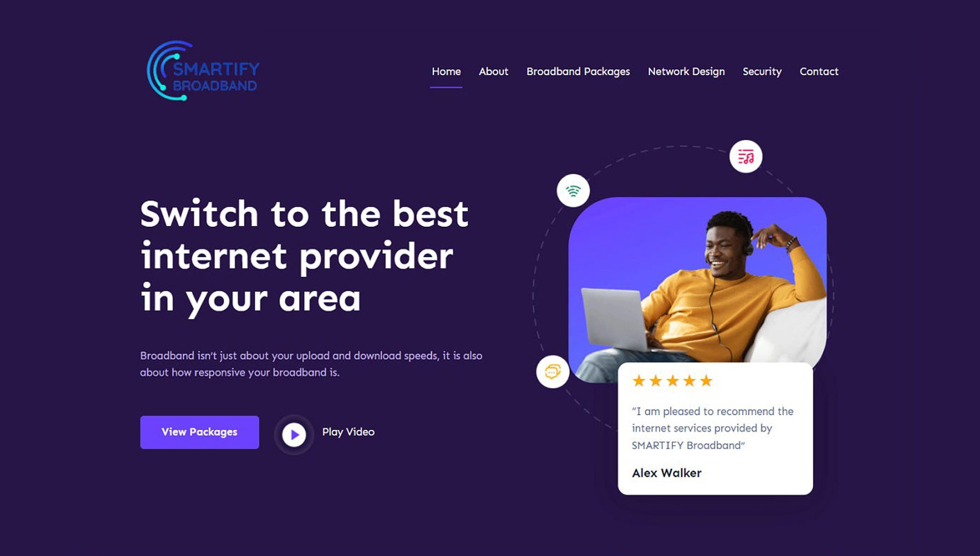This screenshot has height=556, width=980.
Task: Click the circular signal logo icon
Action: 573,191
